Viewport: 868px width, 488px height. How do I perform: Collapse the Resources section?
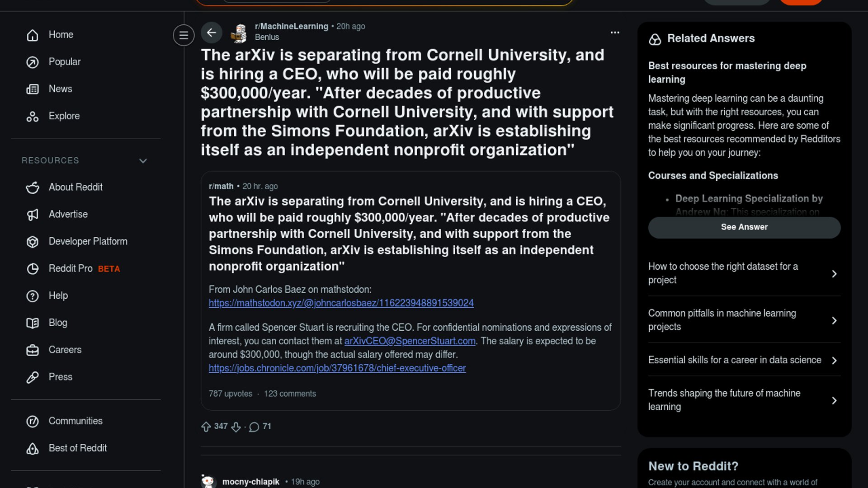click(x=143, y=161)
